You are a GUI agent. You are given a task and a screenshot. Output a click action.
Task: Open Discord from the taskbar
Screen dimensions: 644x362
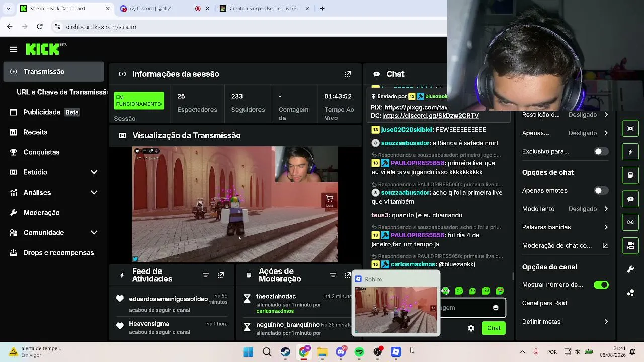coord(341,352)
